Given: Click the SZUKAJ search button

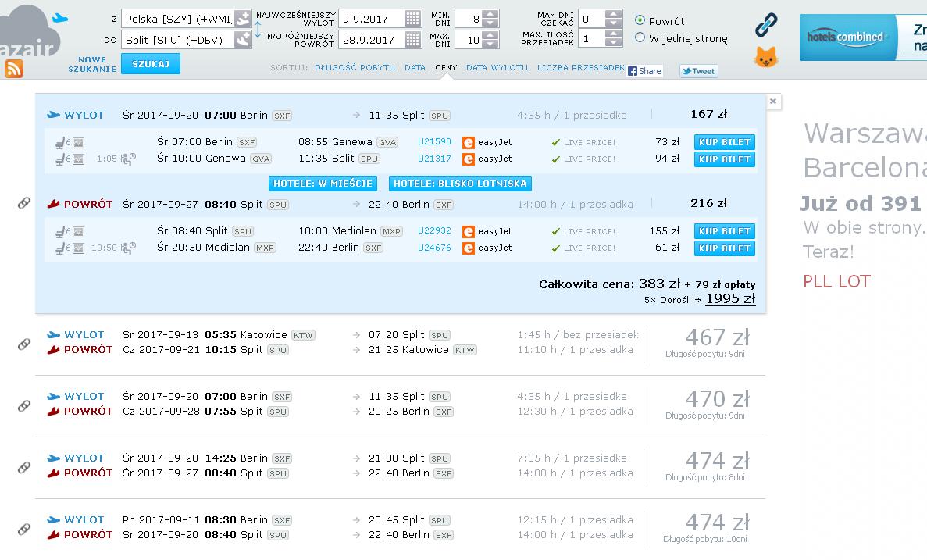Looking at the screenshot, I should coord(151,64).
